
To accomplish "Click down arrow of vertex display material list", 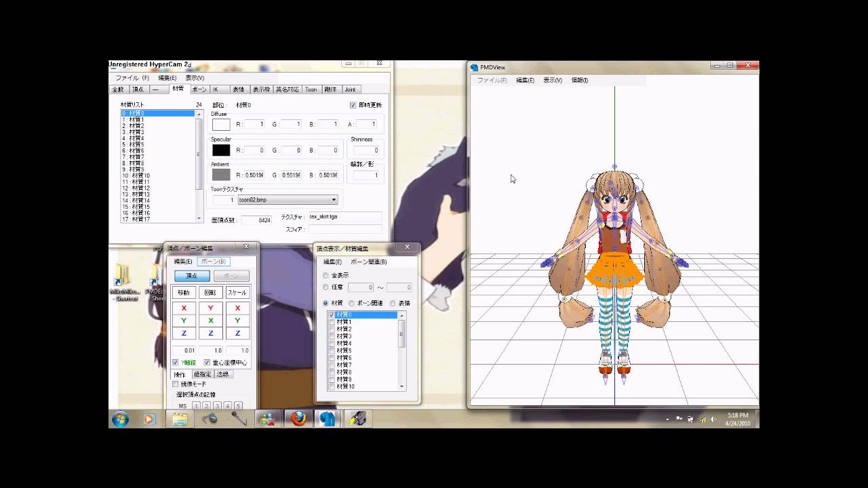I will [x=402, y=386].
